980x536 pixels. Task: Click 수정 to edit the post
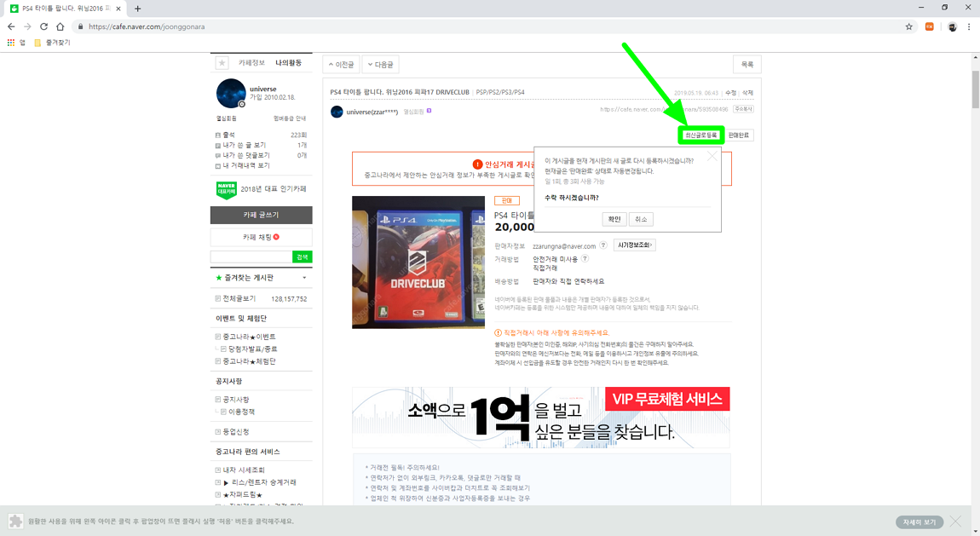point(730,92)
